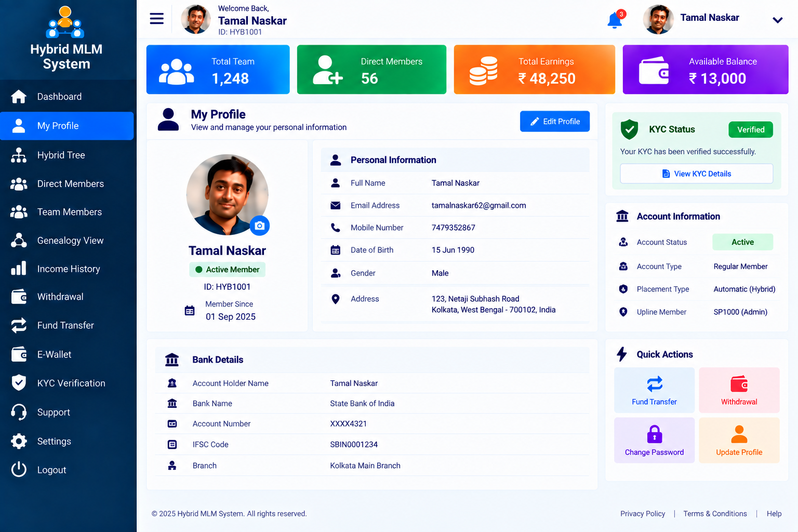The width and height of the screenshot is (798, 532).
Task: Click the Member Since calendar icon
Action: (190, 311)
